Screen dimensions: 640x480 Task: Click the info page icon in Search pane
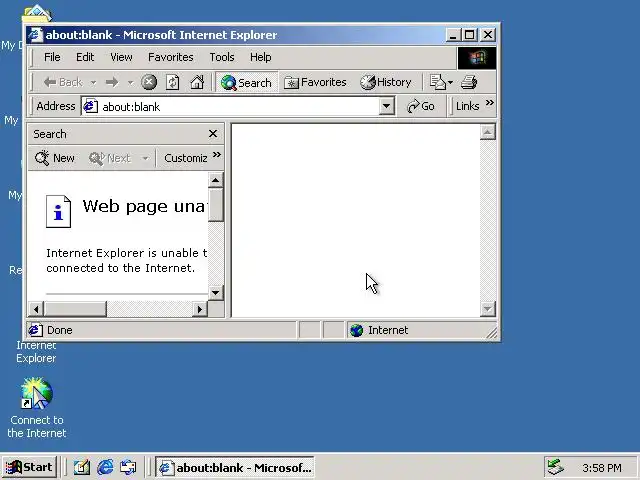click(x=58, y=211)
